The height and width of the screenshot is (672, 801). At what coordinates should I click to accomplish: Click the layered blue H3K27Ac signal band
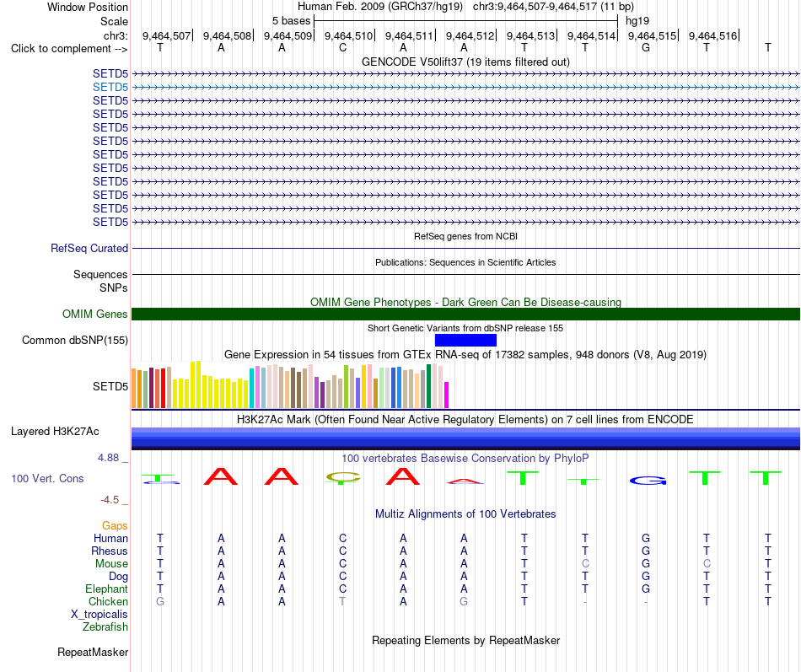(465, 438)
